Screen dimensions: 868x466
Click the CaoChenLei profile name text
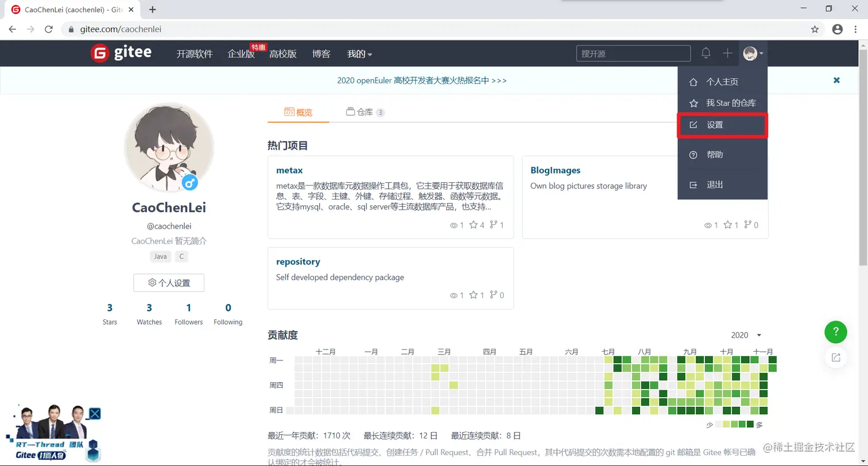[169, 207]
